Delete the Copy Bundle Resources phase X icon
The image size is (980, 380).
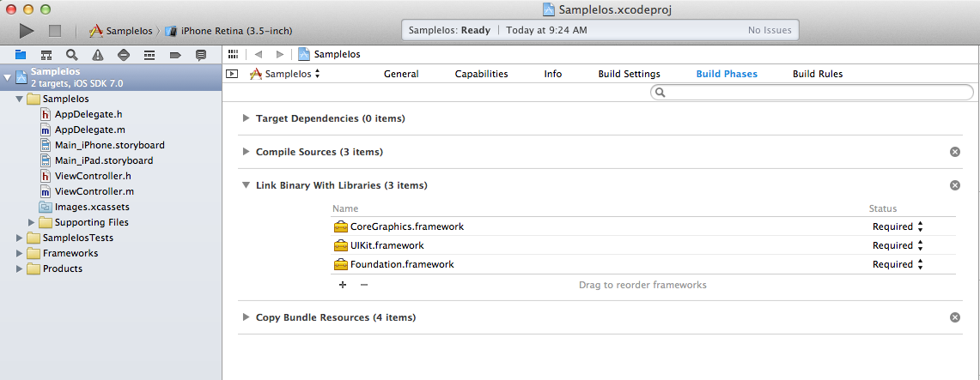pyautogui.click(x=954, y=317)
